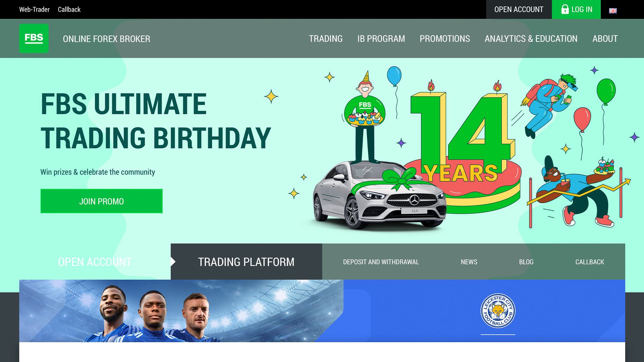Viewport: 644px width, 362px height.
Task: Switch to the Trading Platform tab
Action: point(246,262)
